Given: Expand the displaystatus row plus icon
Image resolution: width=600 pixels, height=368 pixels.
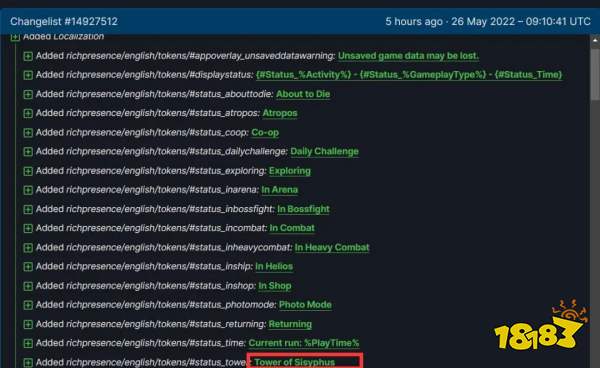Looking at the screenshot, I should pos(28,75).
